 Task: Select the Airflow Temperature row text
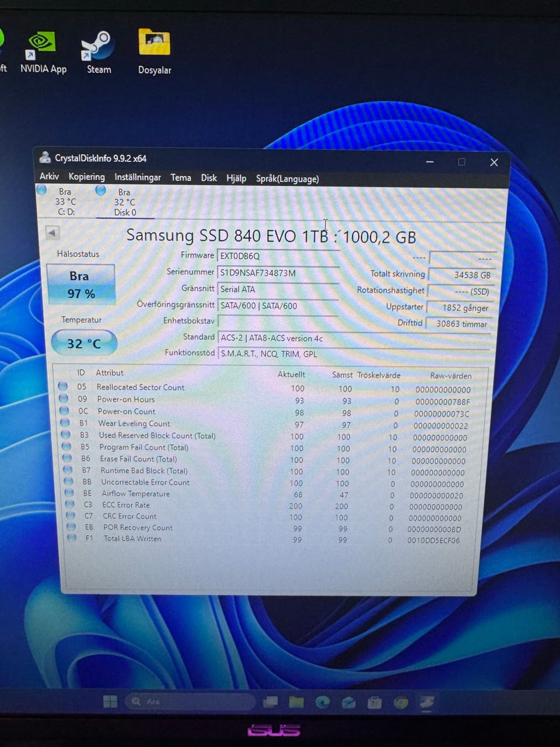[x=136, y=494]
